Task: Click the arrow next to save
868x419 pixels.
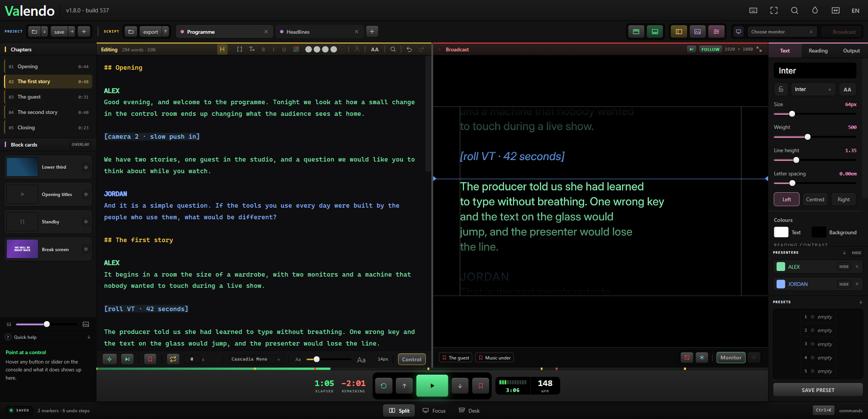Action: [x=72, y=31]
